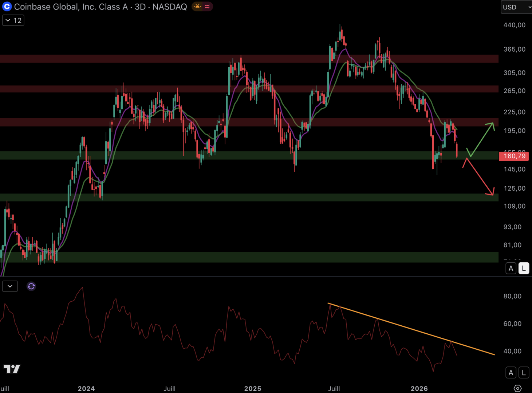Toggle auto scale A on price pane
Viewport: 532px width, 393px height.
[x=511, y=269]
